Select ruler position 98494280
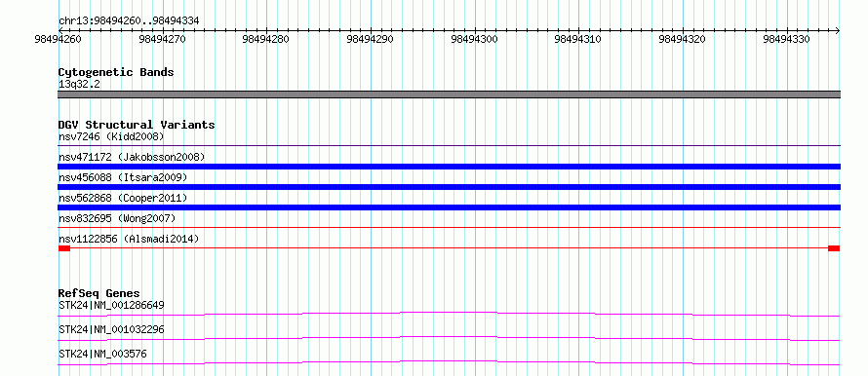The image size is (868, 376). click(x=266, y=39)
